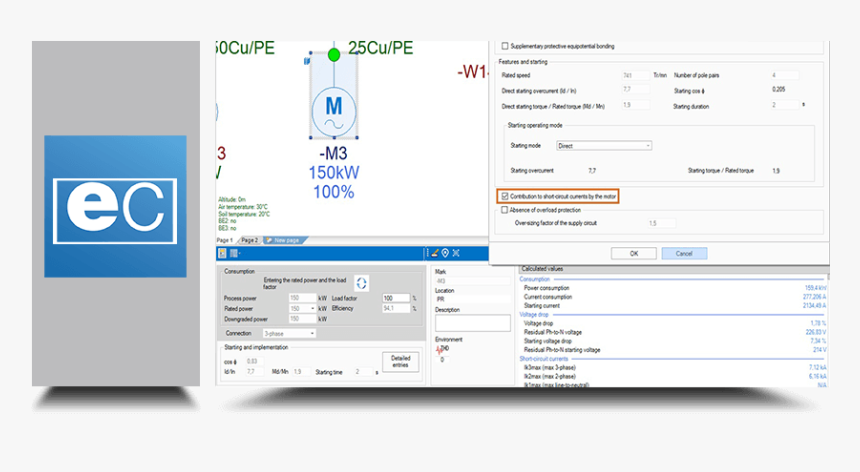Click the Description text box

coord(473,323)
